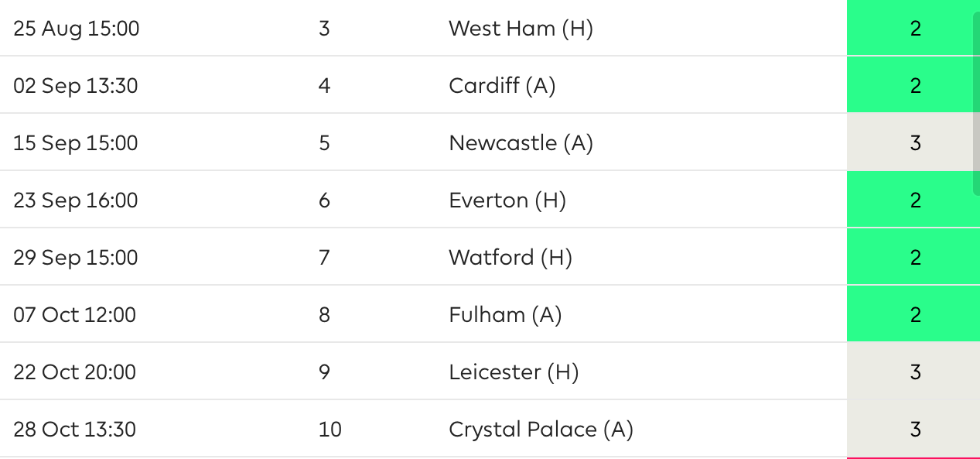
Task: Click gameweek number 5
Action: pos(324,143)
